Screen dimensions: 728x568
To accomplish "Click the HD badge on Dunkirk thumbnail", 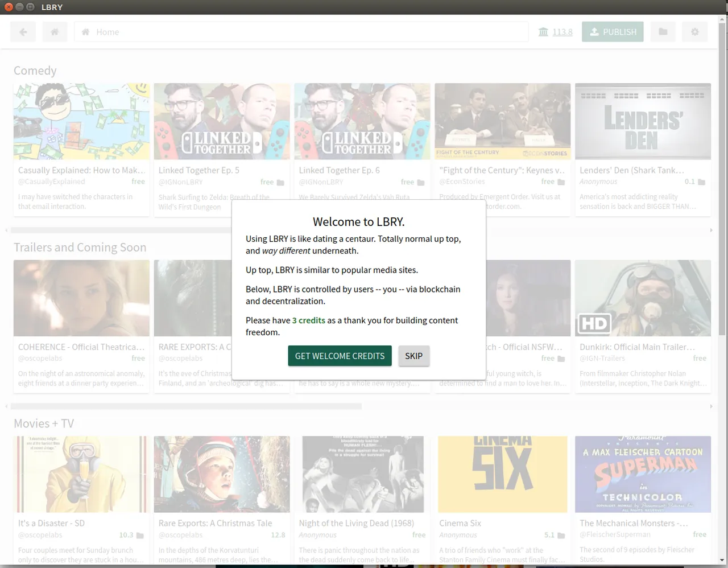I will click(594, 324).
